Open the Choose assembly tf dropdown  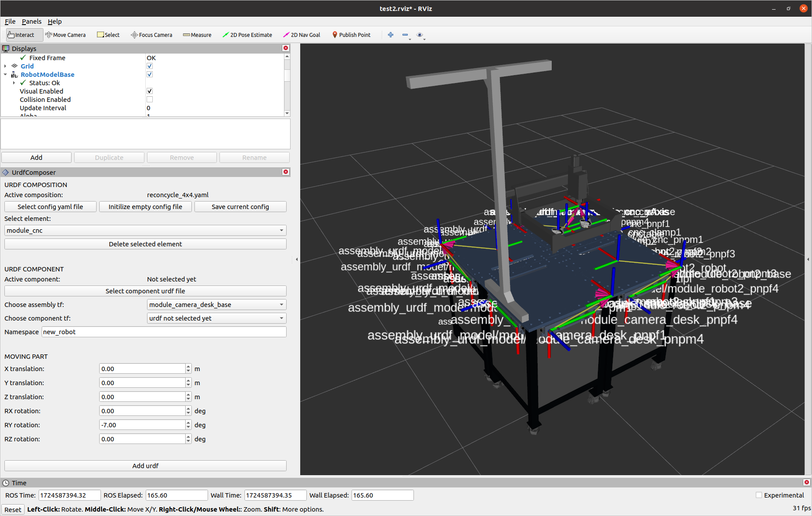pos(216,304)
